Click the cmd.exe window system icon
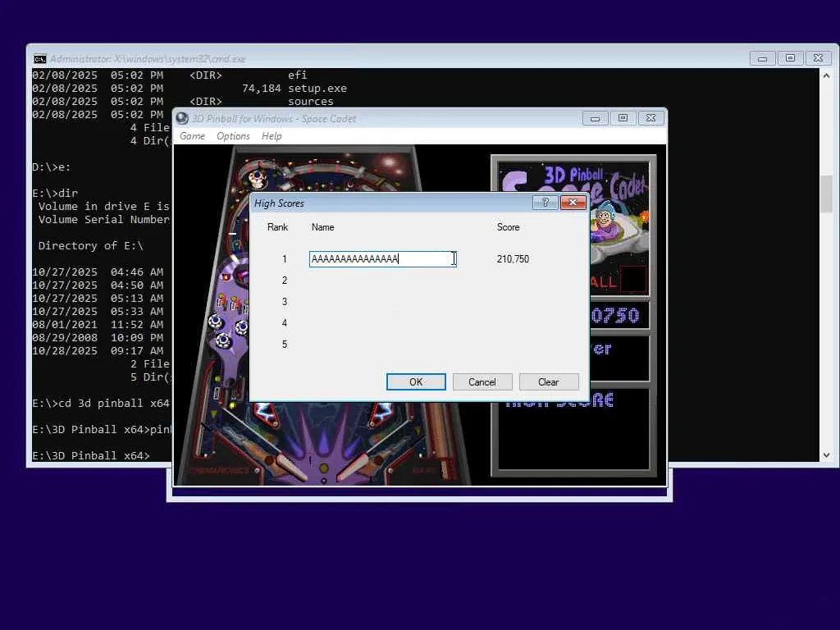Image resolution: width=840 pixels, height=630 pixels. pos(39,59)
